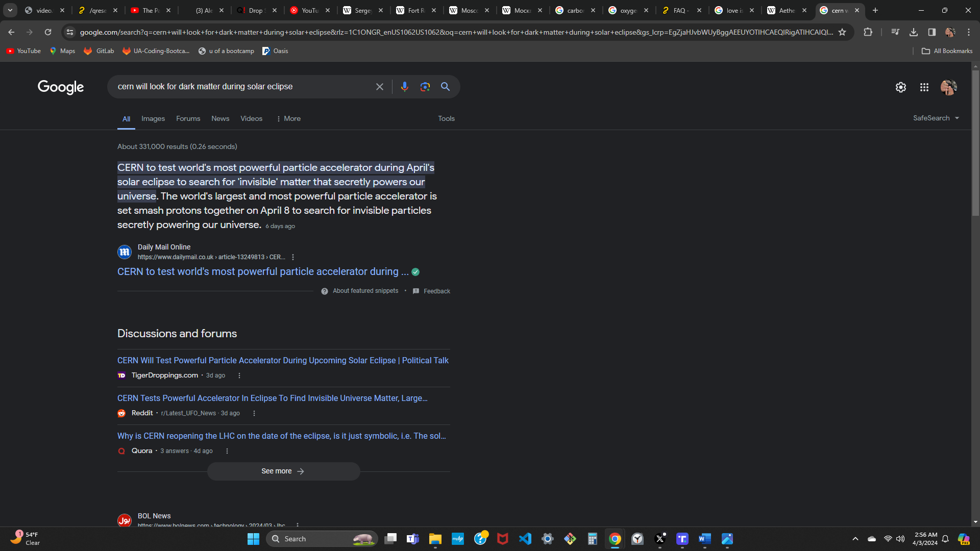Switch to Forums results tab
The width and height of the screenshot is (980, 551).
coord(188,118)
